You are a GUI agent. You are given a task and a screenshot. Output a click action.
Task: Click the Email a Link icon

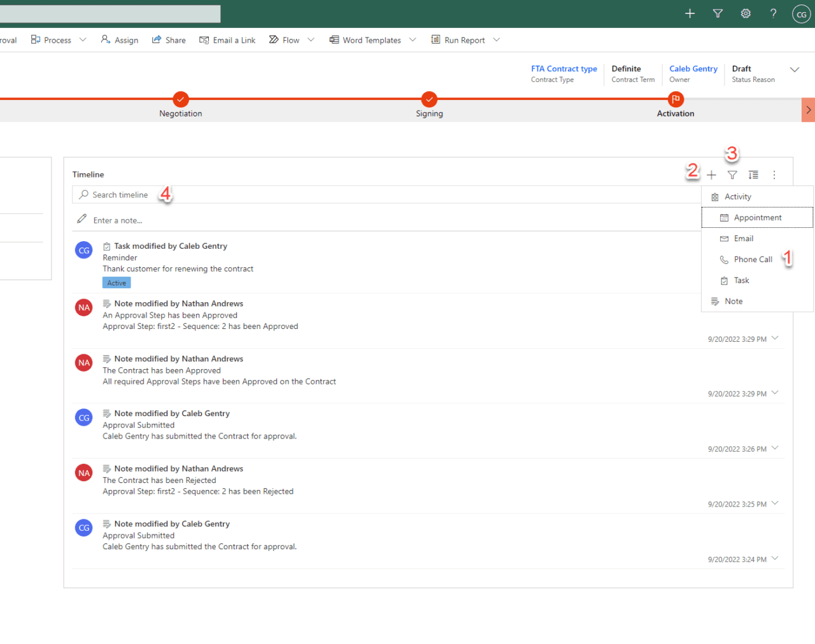[204, 39]
